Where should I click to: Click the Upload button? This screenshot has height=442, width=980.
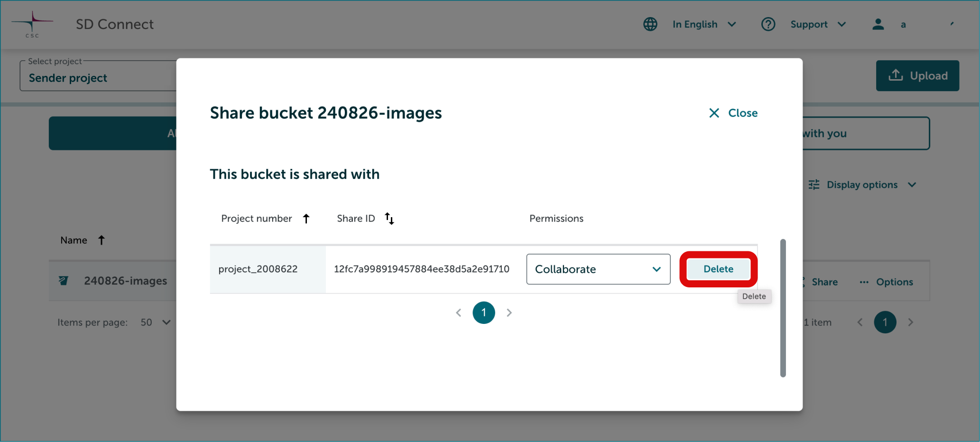917,75
